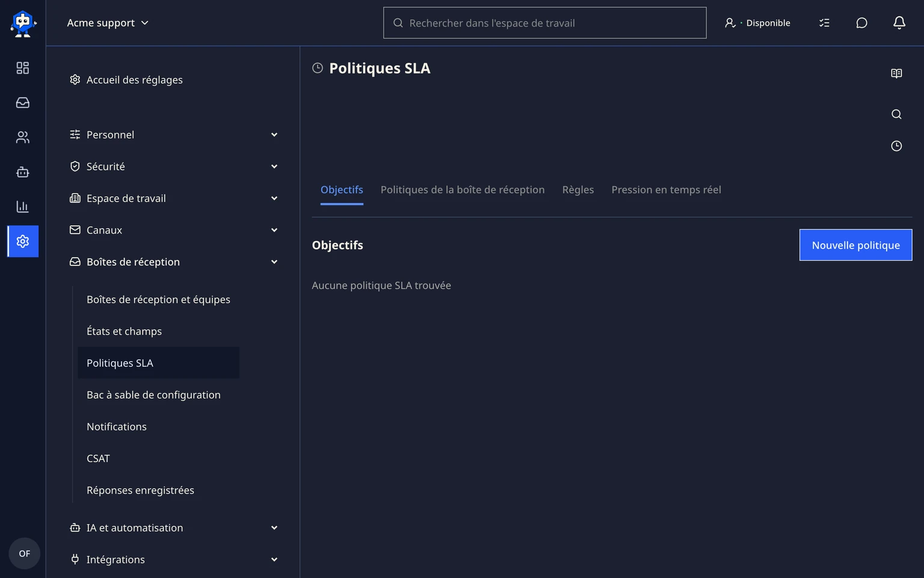Open Réponses enregistrées item
This screenshot has height=578, width=924.
coord(159,491)
